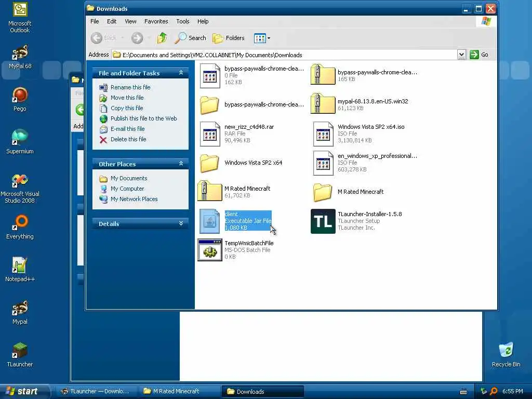Open the File menu
Image resolution: width=532 pixels, height=399 pixels.
[x=95, y=21]
